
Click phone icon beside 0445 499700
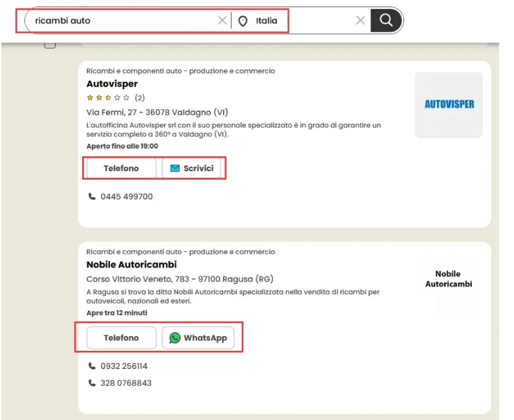pyautogui.click(x=92, y=196)
